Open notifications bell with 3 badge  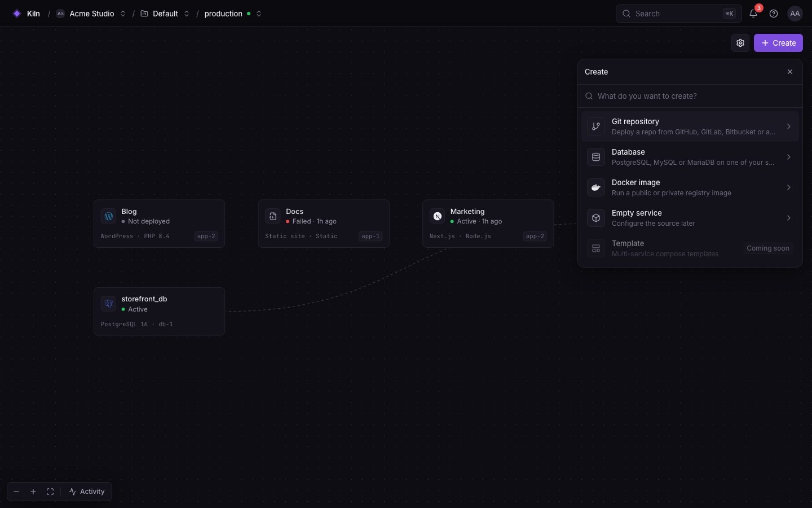(753, 14)
